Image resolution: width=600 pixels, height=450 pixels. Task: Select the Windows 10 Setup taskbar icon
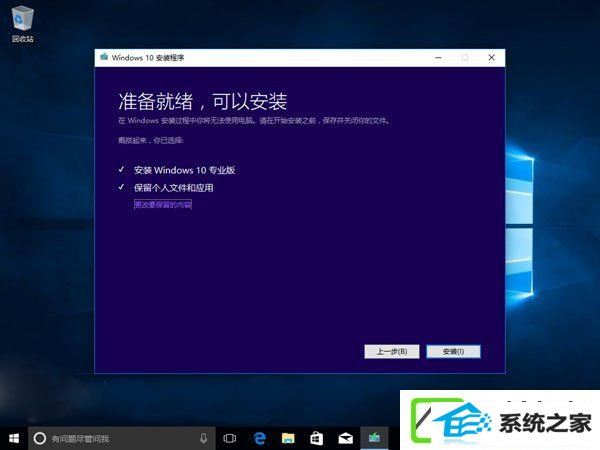[x=374, y=438]
